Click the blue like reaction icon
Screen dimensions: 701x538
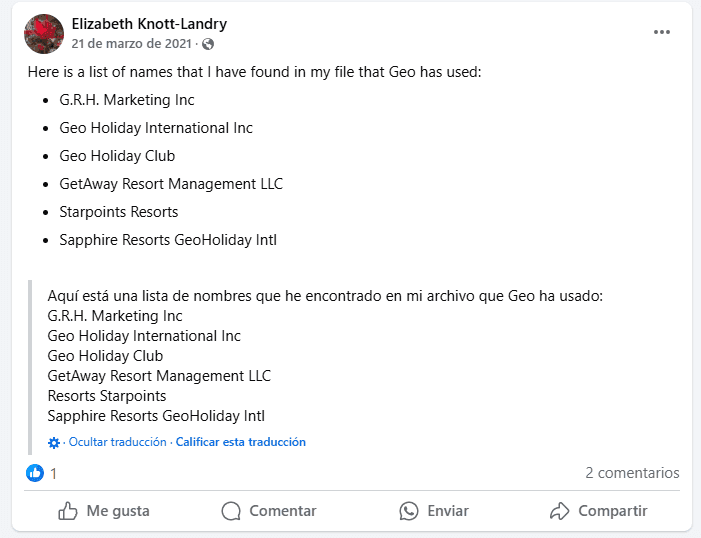(x=35, y=473)
